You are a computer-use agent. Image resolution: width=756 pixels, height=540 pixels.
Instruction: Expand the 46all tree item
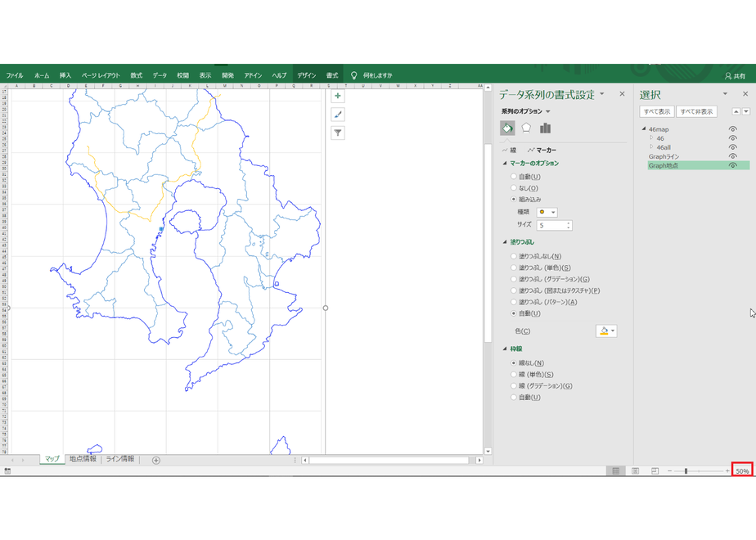(651, 146)
